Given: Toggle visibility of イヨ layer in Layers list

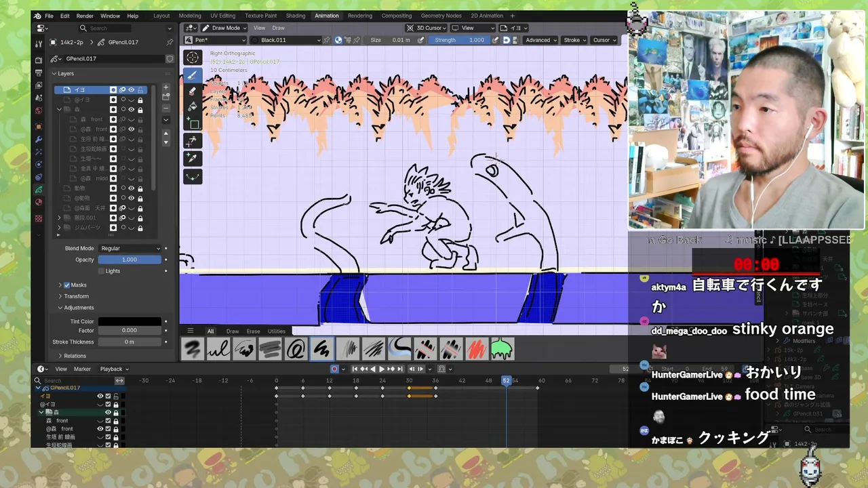Looking at the screenshot, I should pos(132,89).
